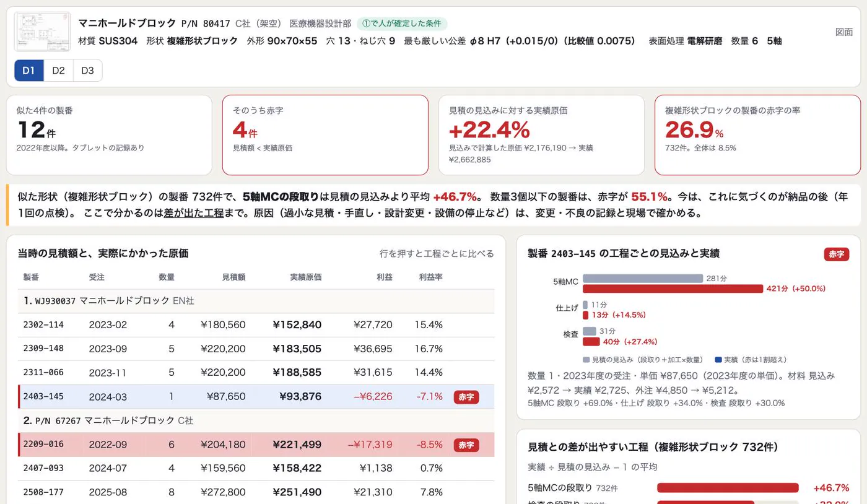Click the 図面 link in the header
The image size is (867, 504).
(844, 32)
